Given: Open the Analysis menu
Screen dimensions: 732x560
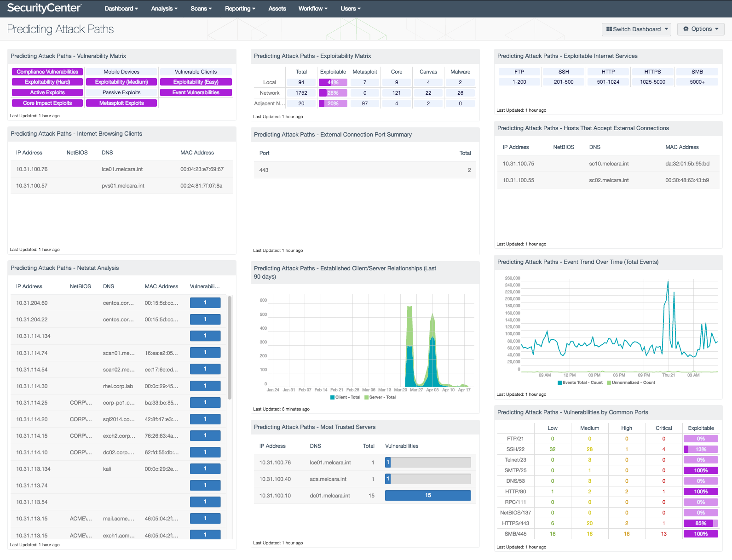Looking at the screenshot, I should tap(164, 9).
